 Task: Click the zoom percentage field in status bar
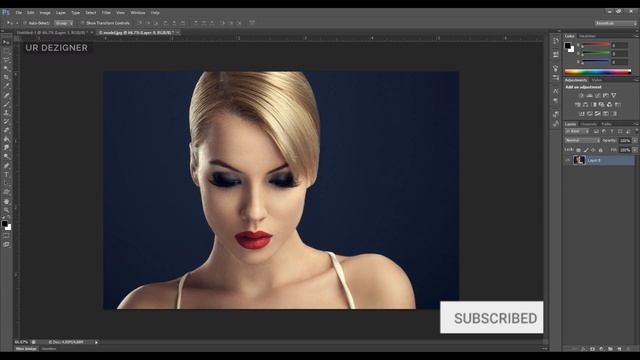coord(21,342)
